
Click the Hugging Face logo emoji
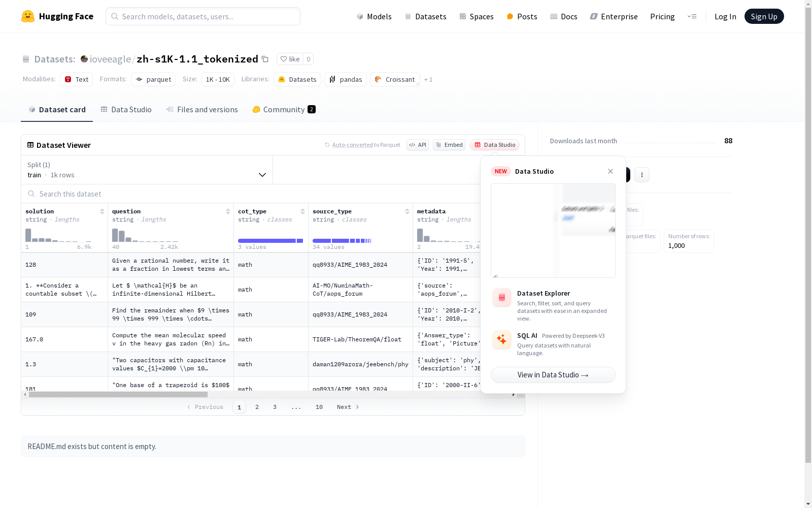[28, 16]
